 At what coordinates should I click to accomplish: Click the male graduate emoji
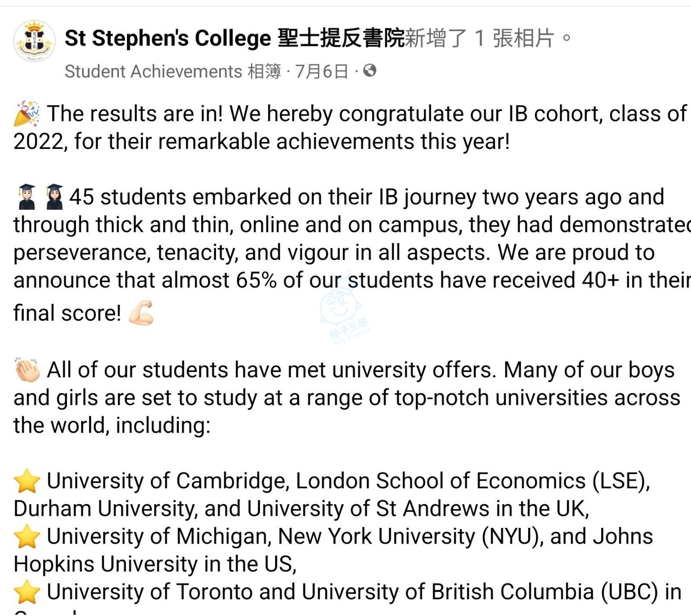(27, 197)
